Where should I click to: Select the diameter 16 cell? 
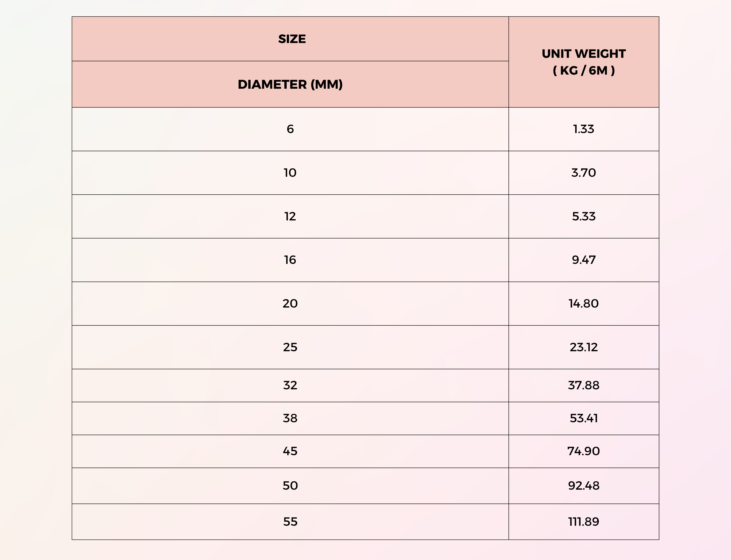click(x=290, y=260)
